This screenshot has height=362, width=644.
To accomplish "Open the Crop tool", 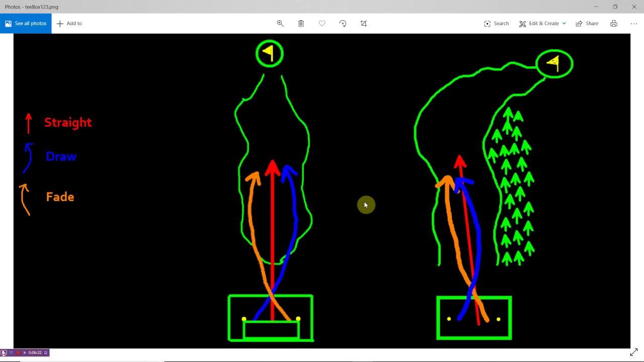I will 363,23.
